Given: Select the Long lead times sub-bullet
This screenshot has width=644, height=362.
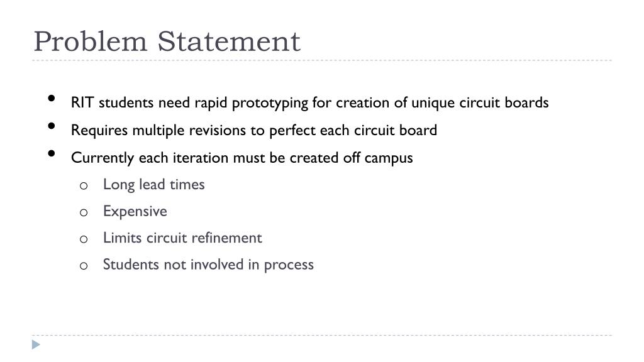Looking at the screenshot, I should coord(153,185).
